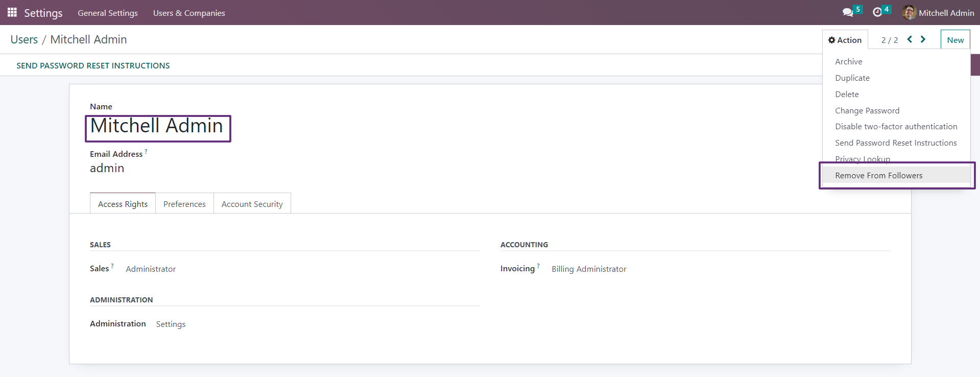Open the conversations chat bubble icon
Screen dimensions: 980x377
coord(848,13)
